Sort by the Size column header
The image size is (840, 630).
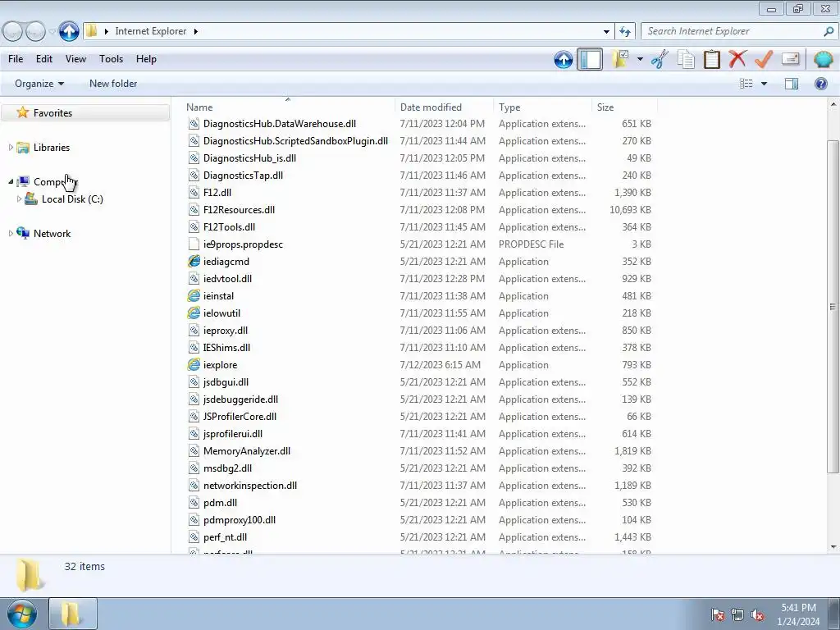click(x=624, y=107)
